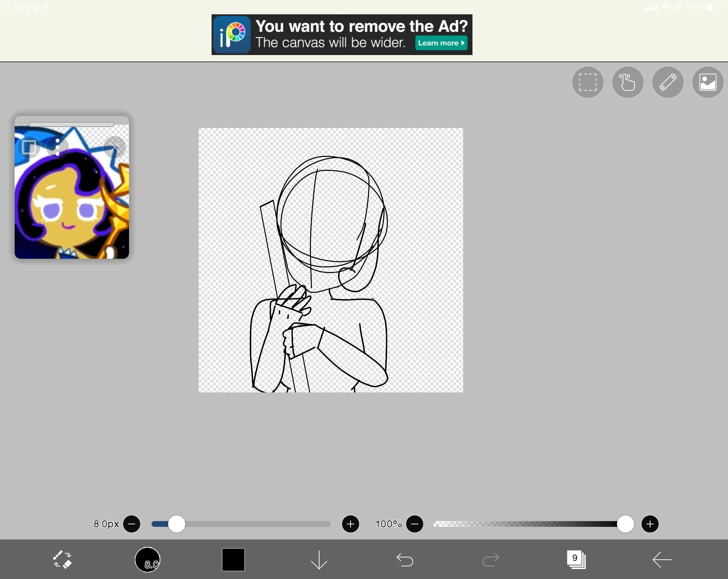Undo the last stroke

[x=405, y=559]
